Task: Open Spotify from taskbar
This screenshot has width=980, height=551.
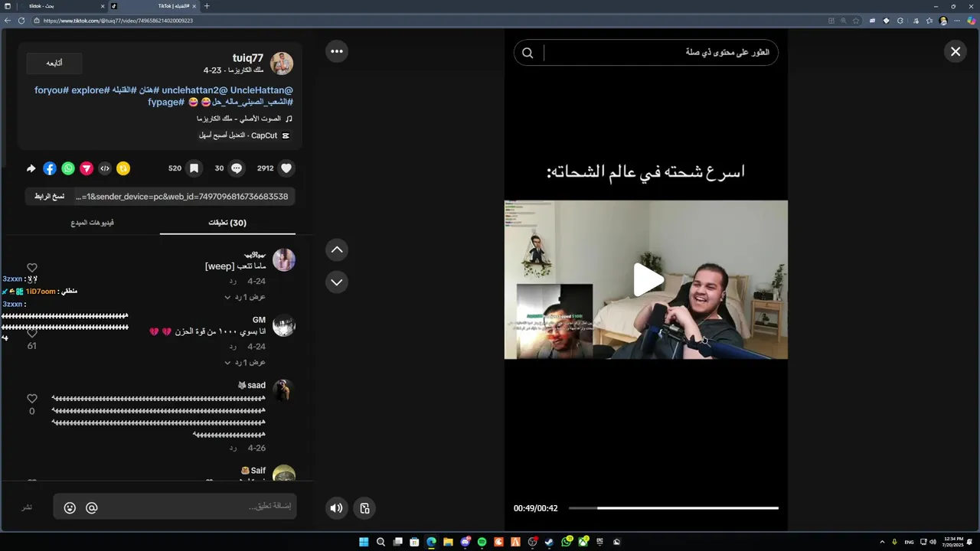Action: point(482,542)
